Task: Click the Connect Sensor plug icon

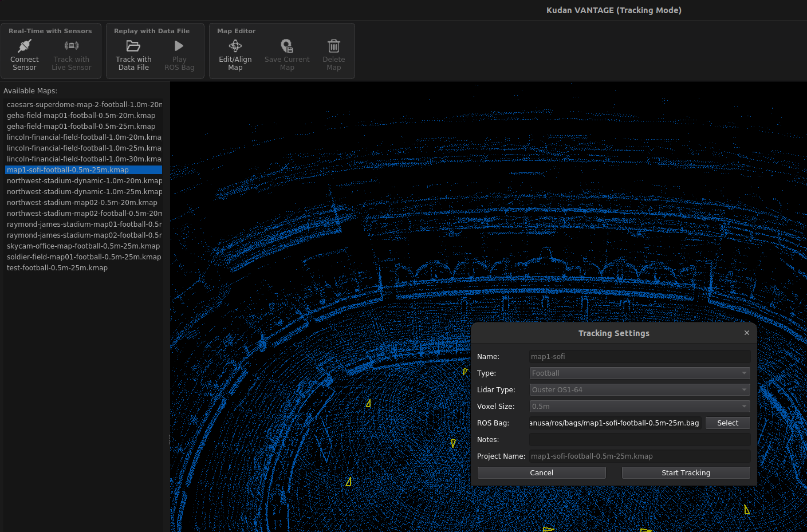Action: (24, 46)
